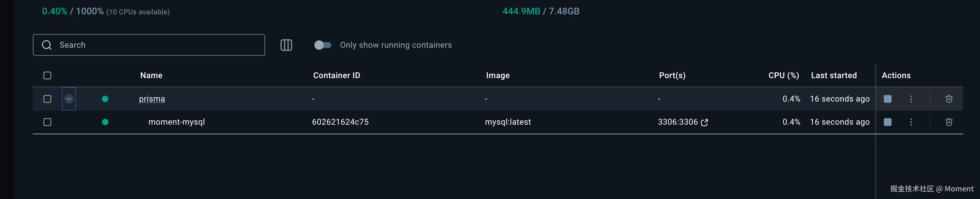Stop the moment-mysql container

[x=888, y=122]
